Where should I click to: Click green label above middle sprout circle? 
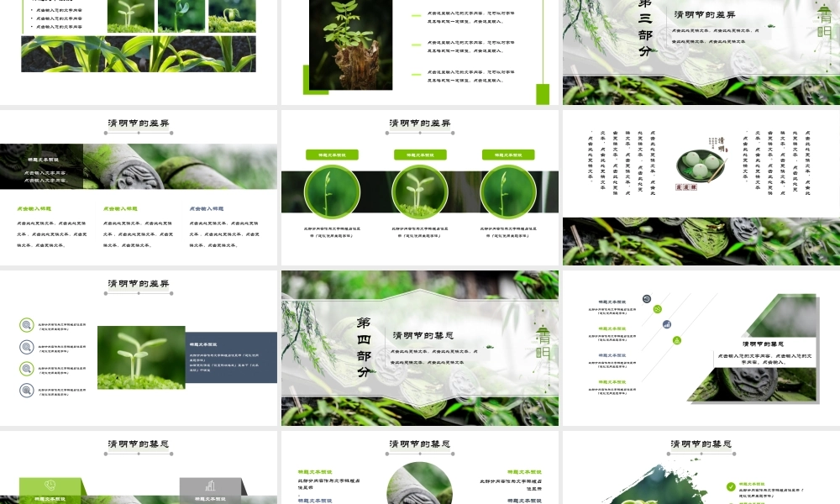click(x=420, y=155)
